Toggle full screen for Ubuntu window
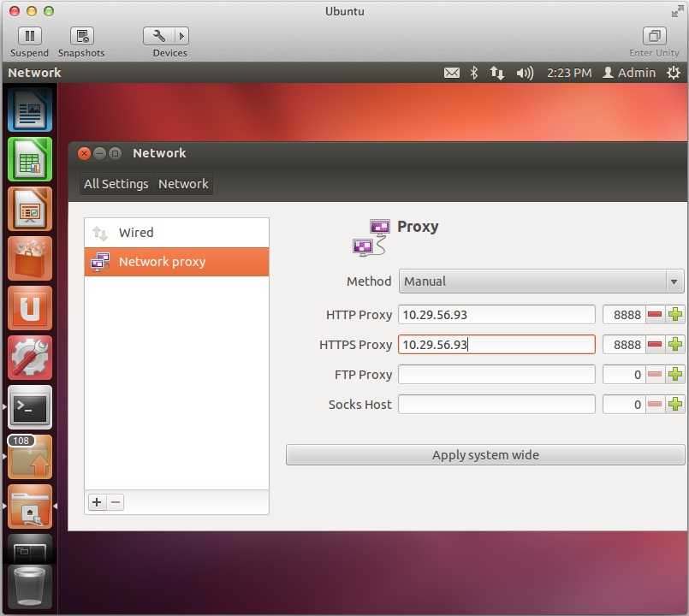Image resolution: width=689 pixels, height=616 pixels. [677, 11]
